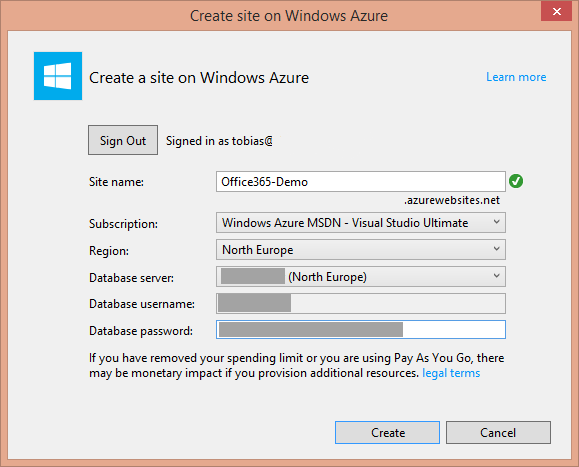Click the 'Region:' label
Screen dimensions: 579x467
pos(109,251)
